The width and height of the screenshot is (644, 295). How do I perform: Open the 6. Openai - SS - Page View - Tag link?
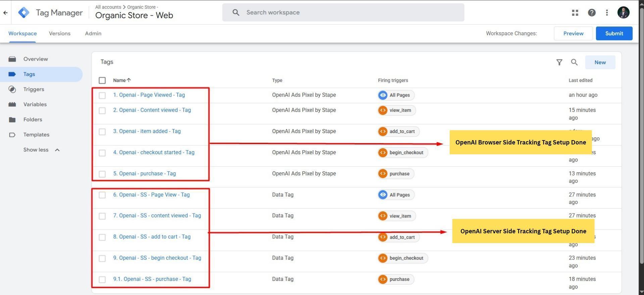point(151,195)
